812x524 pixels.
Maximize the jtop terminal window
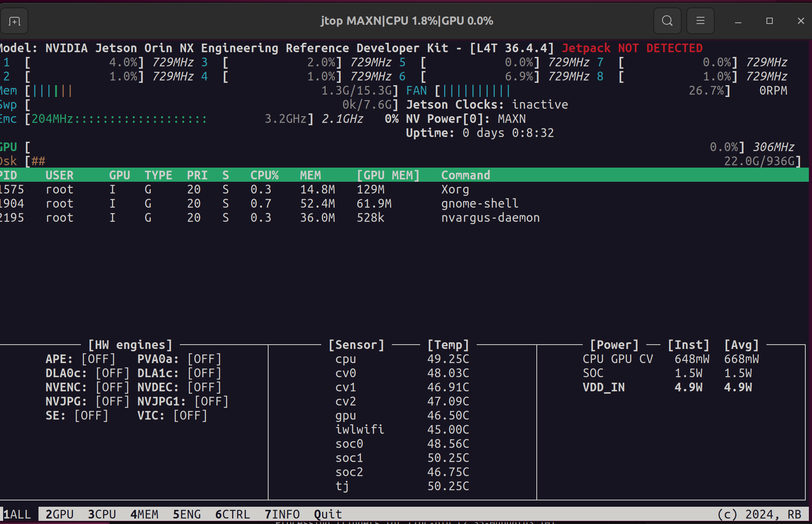770,21
